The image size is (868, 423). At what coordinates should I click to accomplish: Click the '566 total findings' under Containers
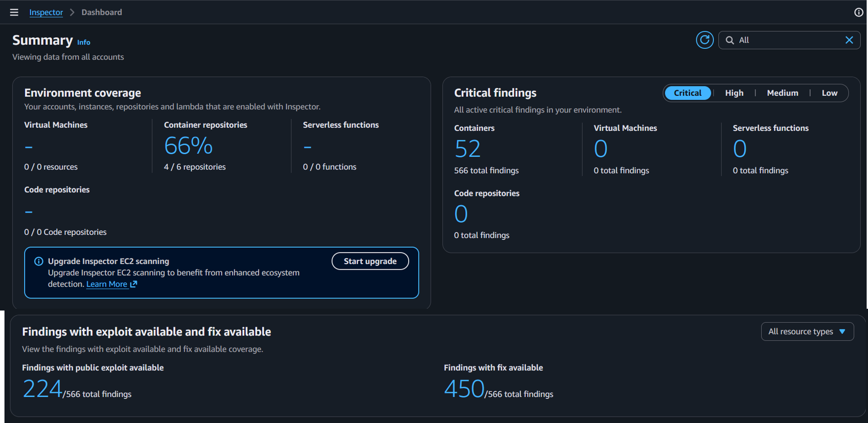(x=486, y=170)
